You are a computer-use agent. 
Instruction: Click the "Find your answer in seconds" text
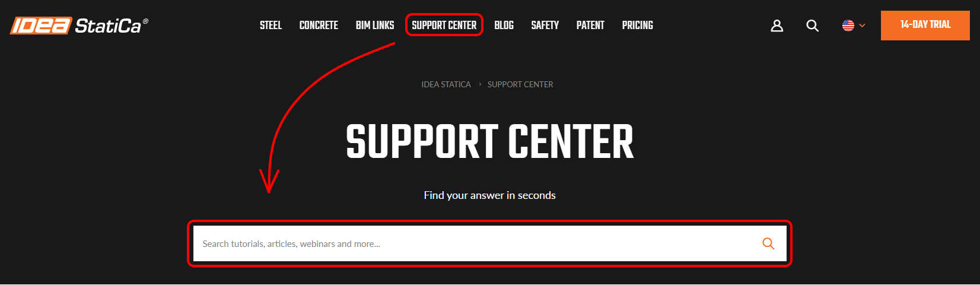[x=490, y=195]
